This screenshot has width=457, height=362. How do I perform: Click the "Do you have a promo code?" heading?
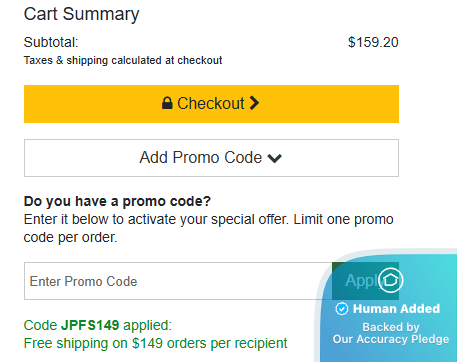coord(117,201)
